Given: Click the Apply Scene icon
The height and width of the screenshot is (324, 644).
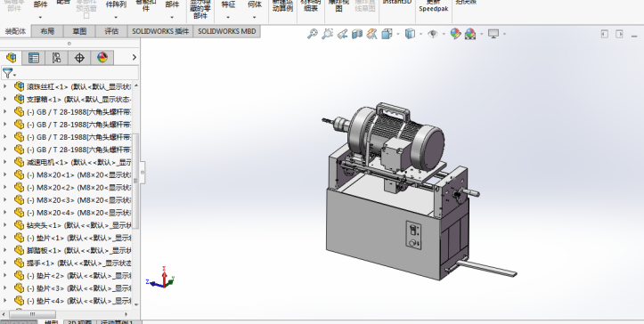Looking at the screenshot, I should [x=470, y=34].
